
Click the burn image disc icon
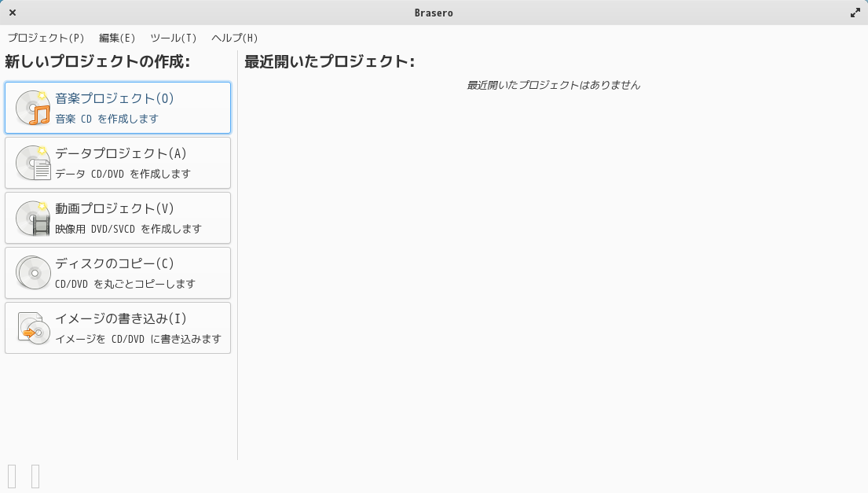(33, 328)
